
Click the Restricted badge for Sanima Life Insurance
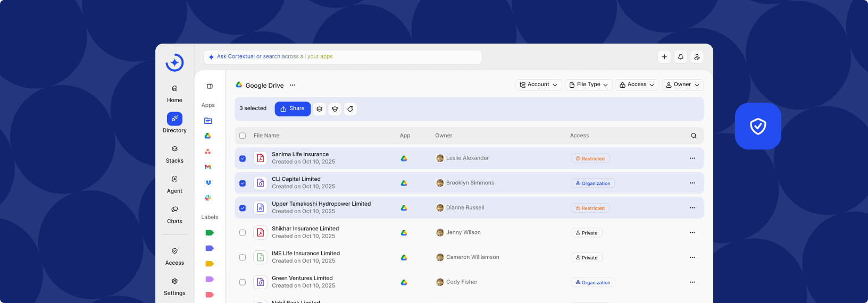pyautogui.click(x=590, y=158)
